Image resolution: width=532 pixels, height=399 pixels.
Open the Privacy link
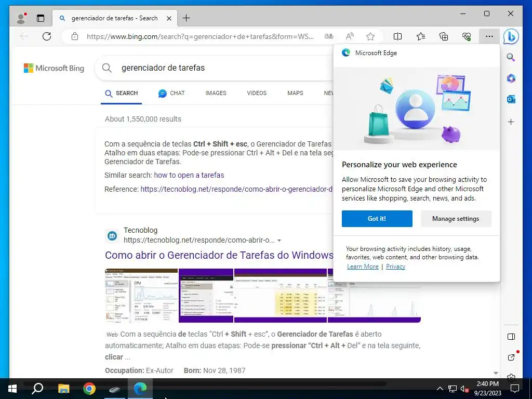(x=395, y=267)
